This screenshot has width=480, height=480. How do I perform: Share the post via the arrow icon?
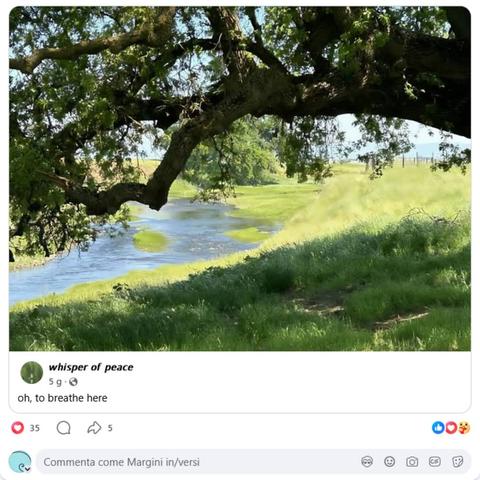tap(94, 428)
